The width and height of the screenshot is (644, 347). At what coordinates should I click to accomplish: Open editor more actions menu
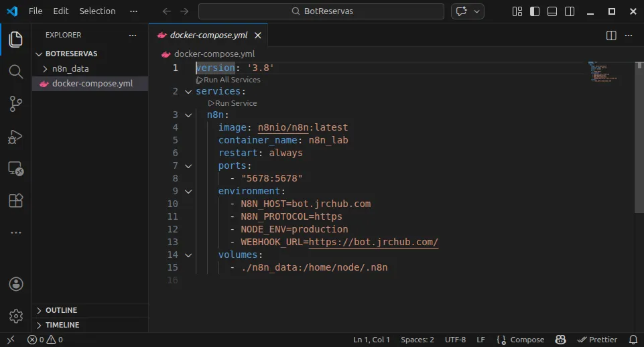[x=629, y=36]
